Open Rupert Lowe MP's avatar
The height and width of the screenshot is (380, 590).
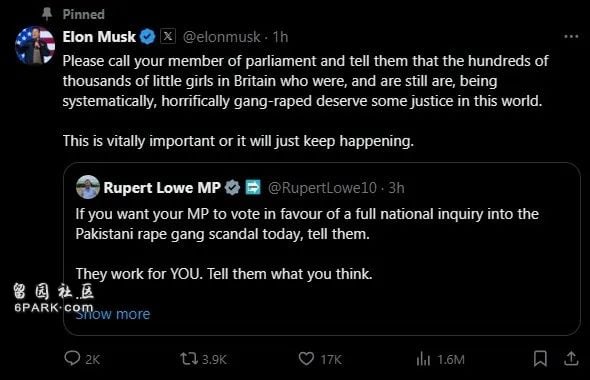pyautogui.click(x=88, y=187)
